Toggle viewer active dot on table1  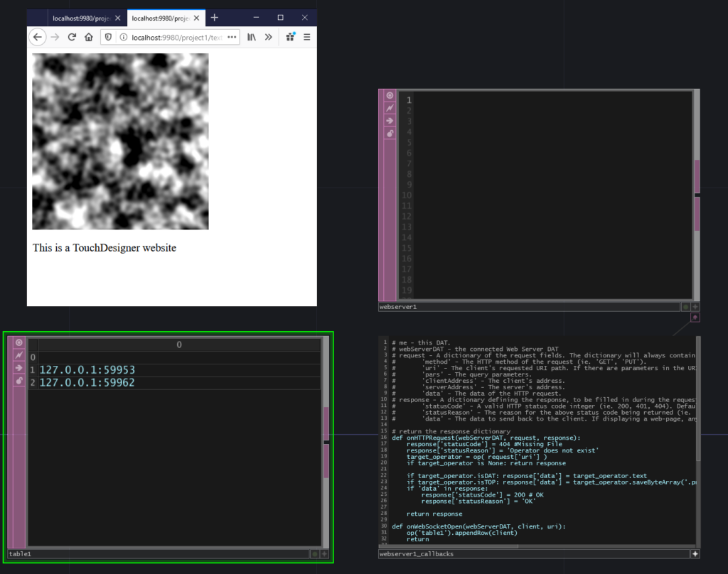pyautogui.click(x=315, y=554)
